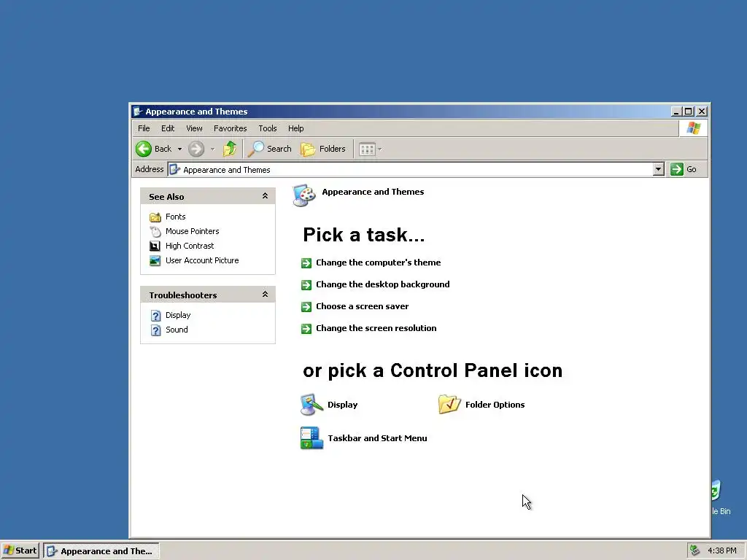747x560 pixels.
Task: Click the Fonts folder icon
Action: [x=155, y=217]
